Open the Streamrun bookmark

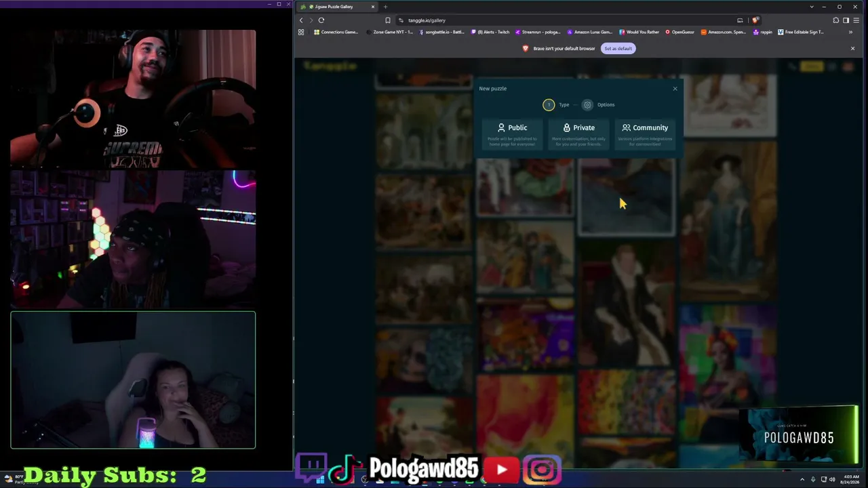538,32
